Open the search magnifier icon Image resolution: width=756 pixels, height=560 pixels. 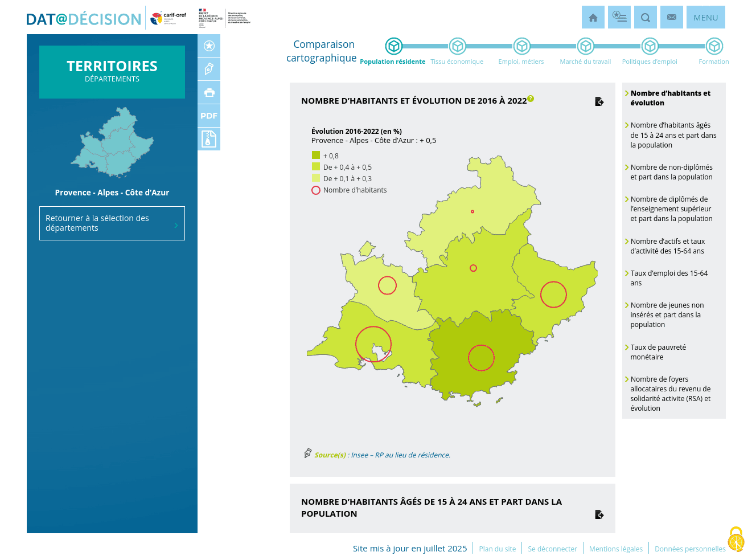645,17
